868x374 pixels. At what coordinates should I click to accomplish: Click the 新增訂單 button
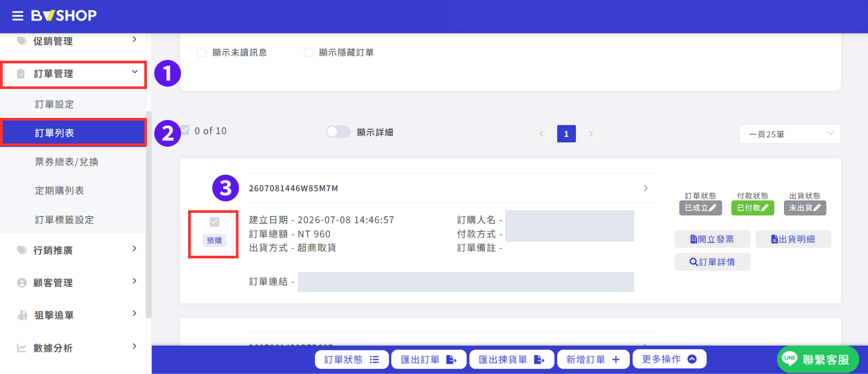click(x=593, y=359)
